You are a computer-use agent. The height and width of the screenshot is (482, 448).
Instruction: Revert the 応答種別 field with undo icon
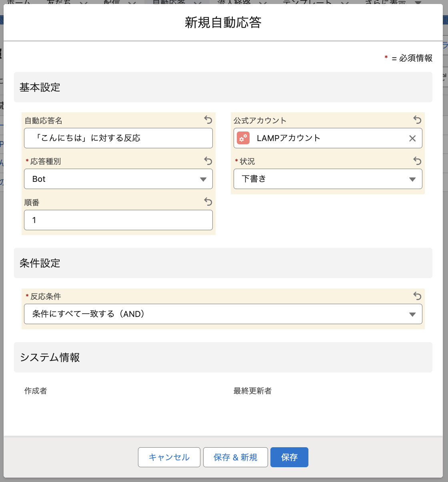click(208, 161)
